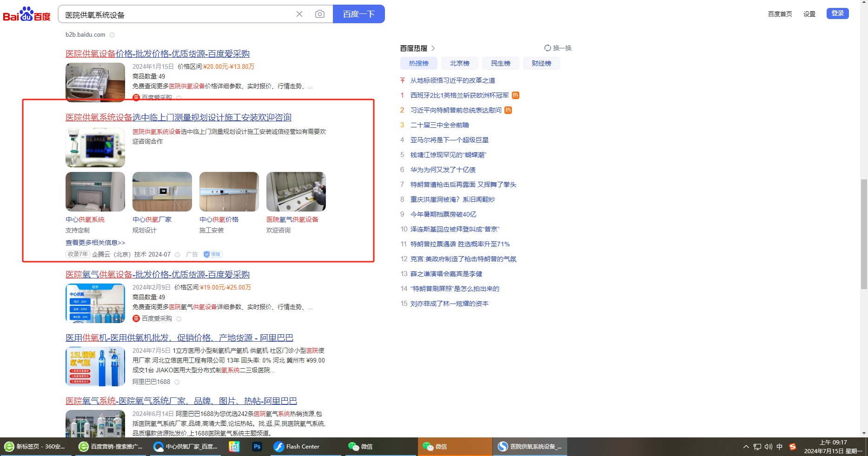The image size is (868, 456).
Task: Refresh hot list with 换一换
Action: tap(558, 48)
